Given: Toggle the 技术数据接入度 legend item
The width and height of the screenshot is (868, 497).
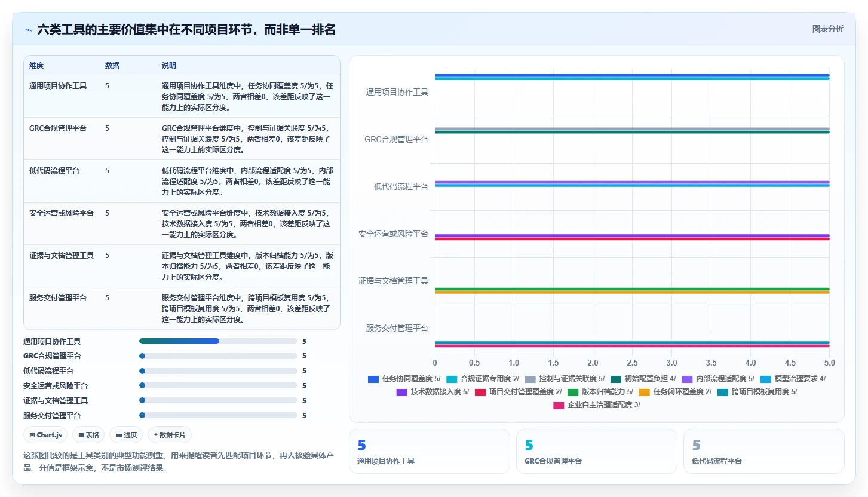Looking at the screenshot, I should 433,392.
